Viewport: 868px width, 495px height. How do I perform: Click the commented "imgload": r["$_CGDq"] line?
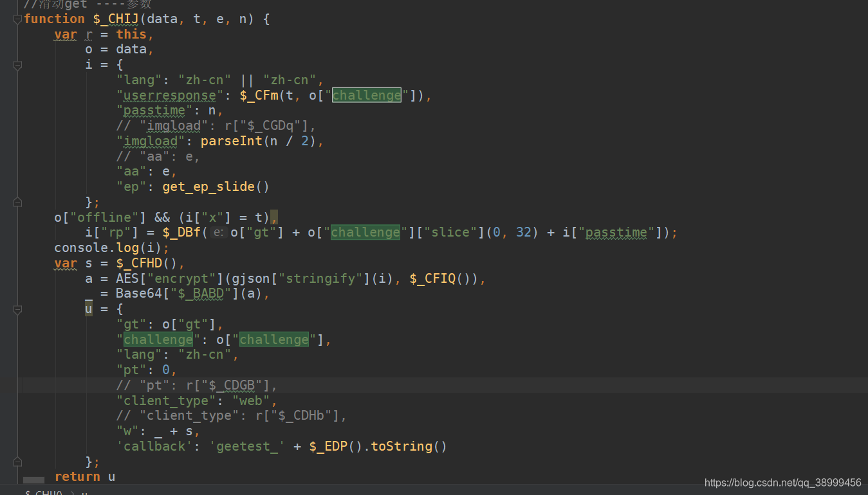pos(216,126)
